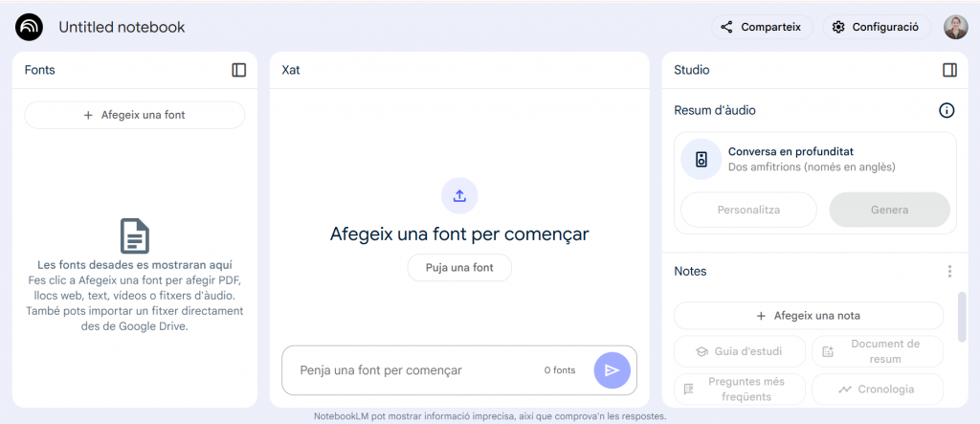Select Guia d'estudi option
Image resolution: width=980 pixels, height=424 pixels.
pyautogui.click(x=739, y=351)
